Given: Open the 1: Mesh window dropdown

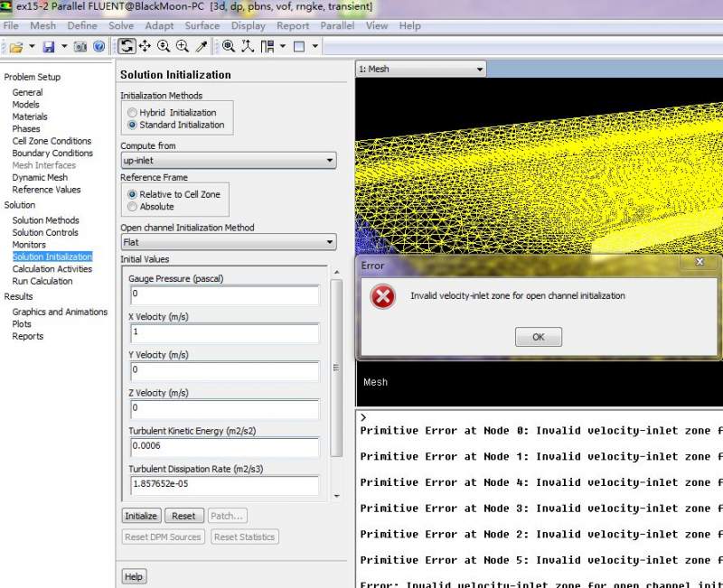Looking at the screenshot, I should pos(421,70).
